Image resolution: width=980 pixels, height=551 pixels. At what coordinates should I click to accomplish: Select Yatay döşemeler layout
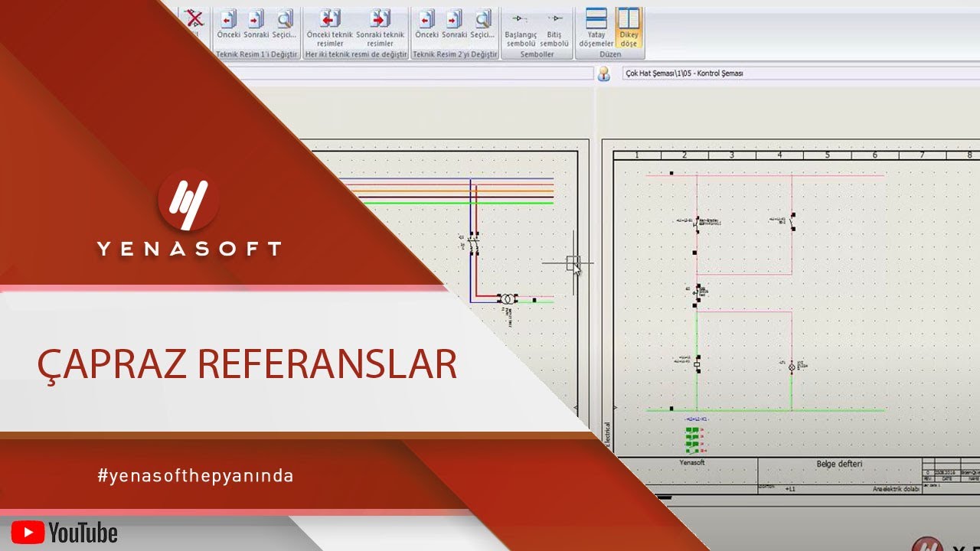(x=596, y=28)
